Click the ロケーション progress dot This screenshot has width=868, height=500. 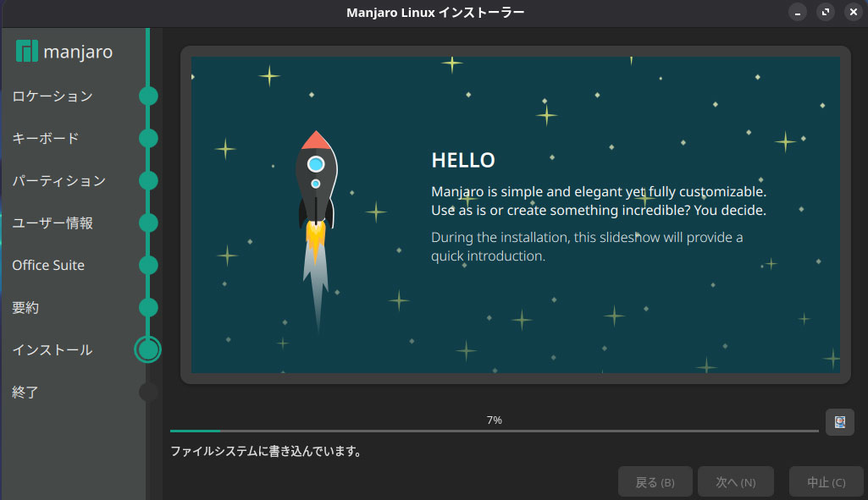point(148,96)
